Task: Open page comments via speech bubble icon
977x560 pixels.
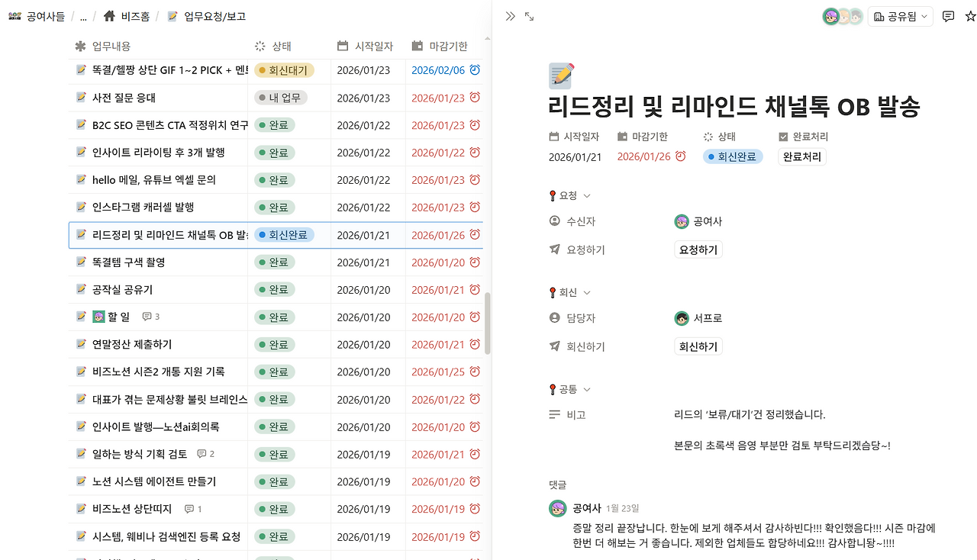Action: tap(948, 15)
